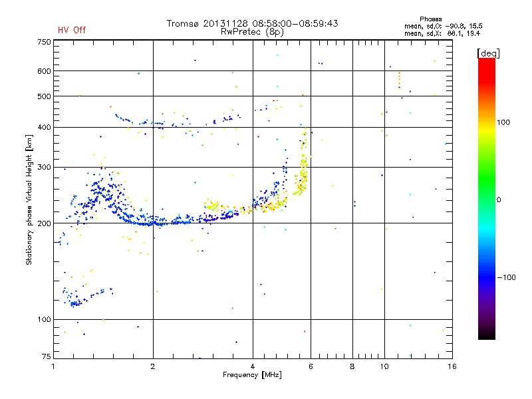The image size is (532, 399).
Task: Click the '-100' colorbar tick label
Action: [506, 277]
